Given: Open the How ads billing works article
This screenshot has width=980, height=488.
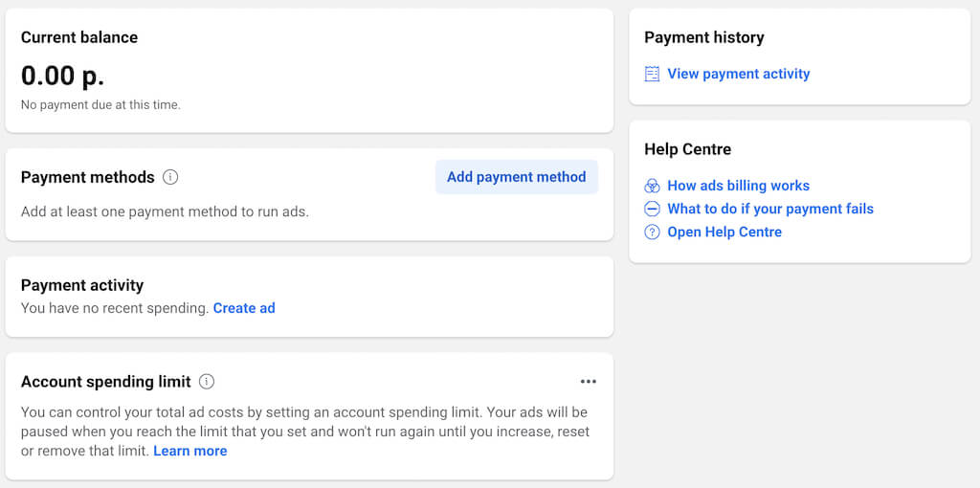Looking at the screenshot, I should pyautogui.click(x=738, y=186).
